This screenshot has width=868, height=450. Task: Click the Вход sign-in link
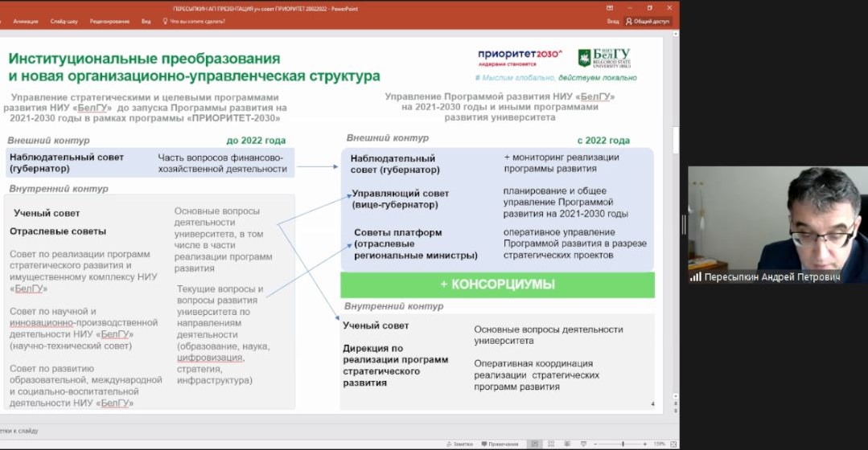tap(613, 22)
